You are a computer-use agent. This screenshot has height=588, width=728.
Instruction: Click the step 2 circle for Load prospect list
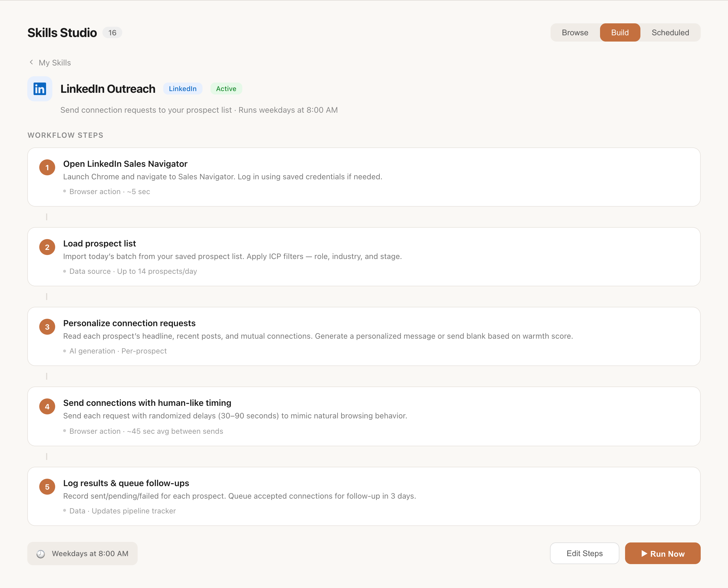click(47, 247)
